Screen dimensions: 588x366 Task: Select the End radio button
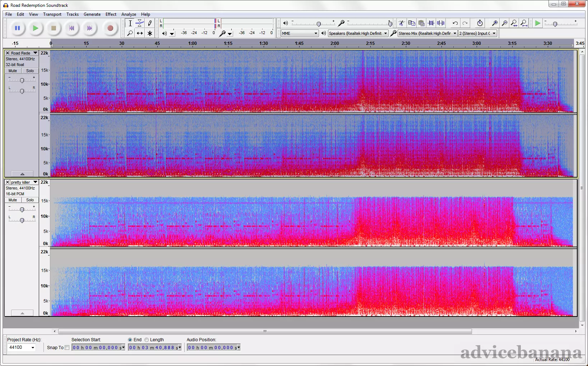point(130,340)
